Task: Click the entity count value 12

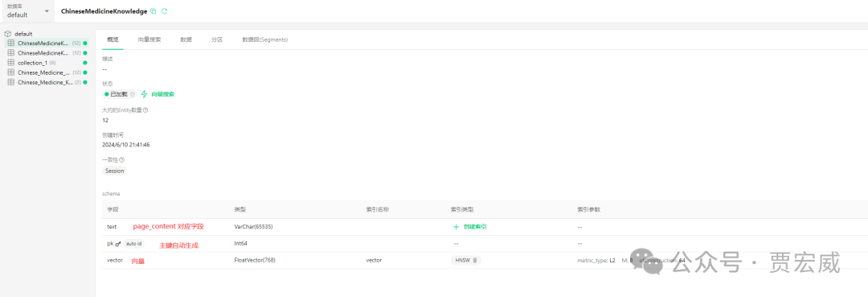Action: tap(105, 120)
